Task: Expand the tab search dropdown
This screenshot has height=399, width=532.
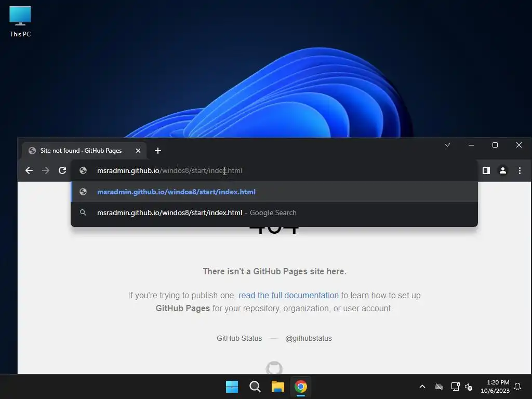Action: coord(447,145)
